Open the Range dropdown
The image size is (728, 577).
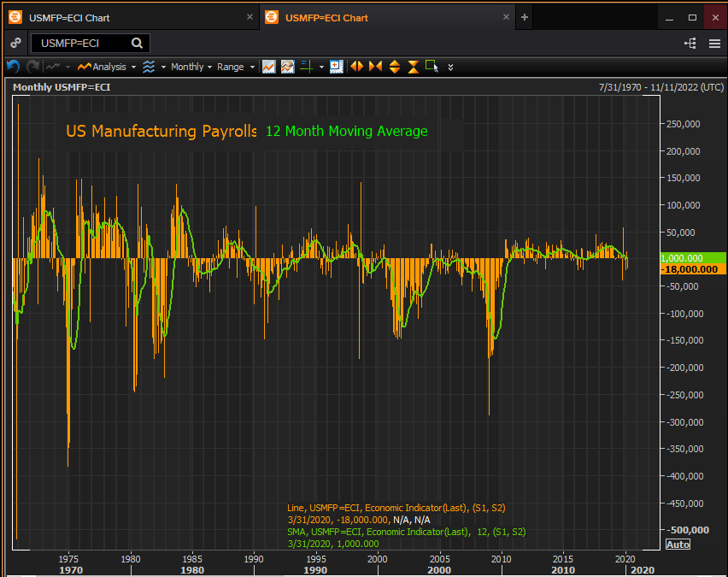[x=231, y=67]
